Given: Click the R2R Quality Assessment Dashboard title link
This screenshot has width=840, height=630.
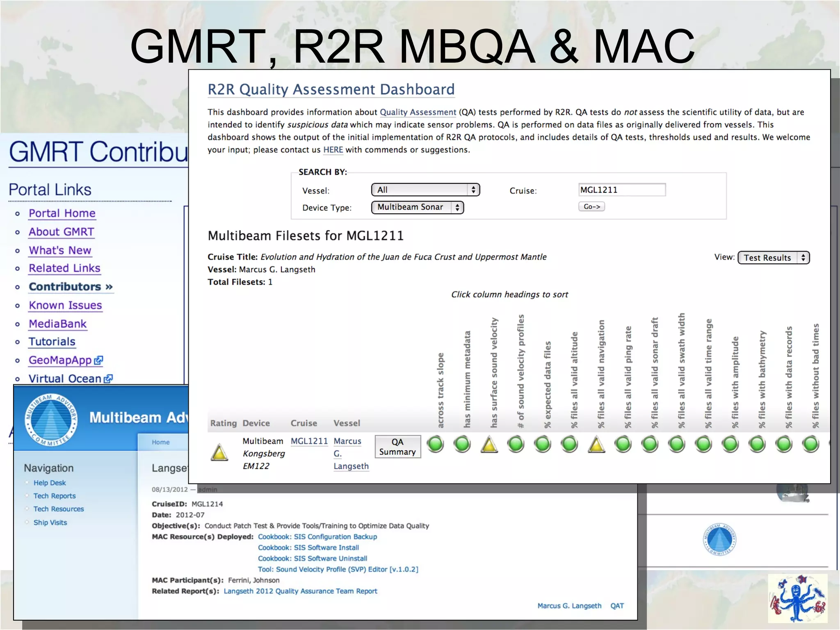Looking at the screenshot, I should click(x=331, y=89).
